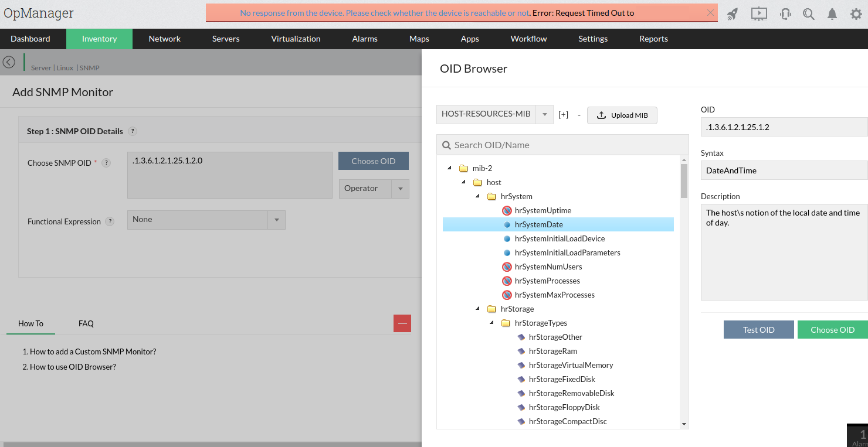Image resolution: width=868 pixels, height=447 pixels.
Task: Open the Network menu
Action: pyautogui.click(x=165, y=39)
